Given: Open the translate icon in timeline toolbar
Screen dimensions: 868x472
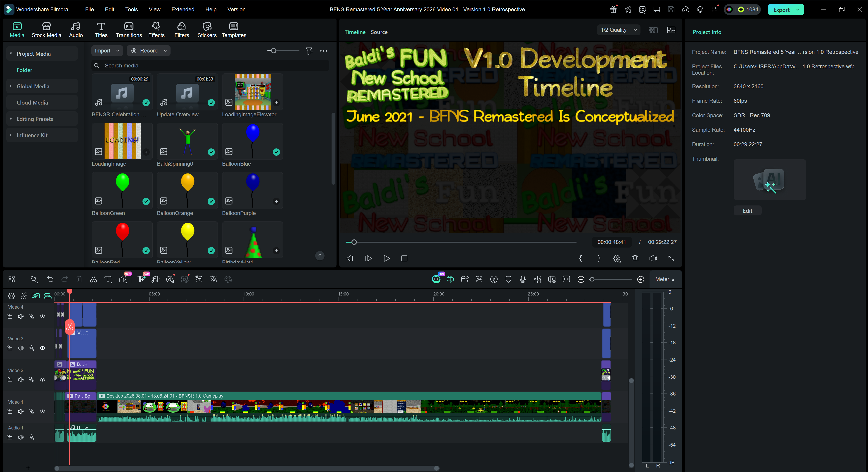Looking at the screenshot, I should 214,279.
